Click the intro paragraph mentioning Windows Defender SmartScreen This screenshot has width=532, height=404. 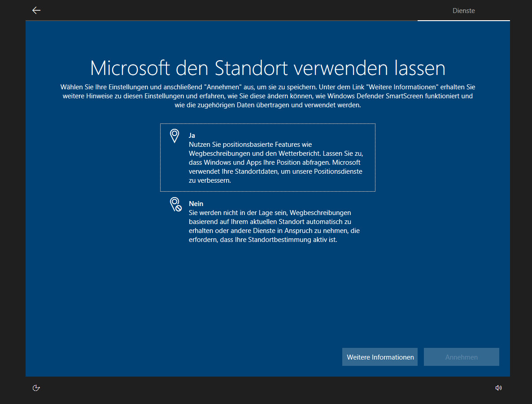268,96
